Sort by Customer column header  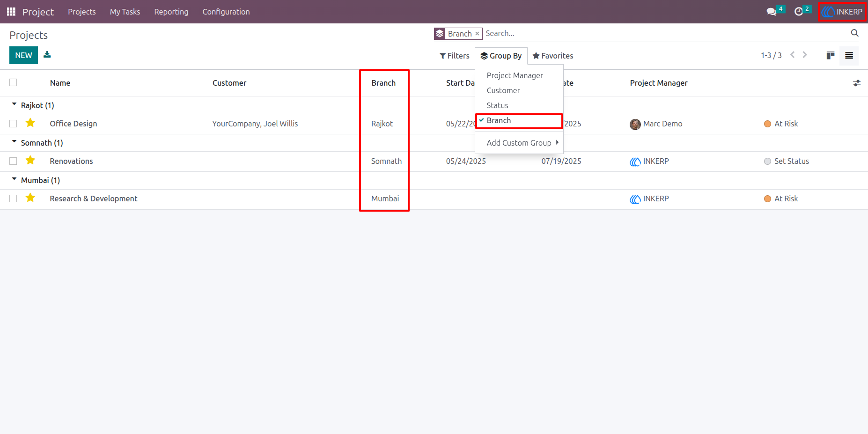[x=229, y=83]
